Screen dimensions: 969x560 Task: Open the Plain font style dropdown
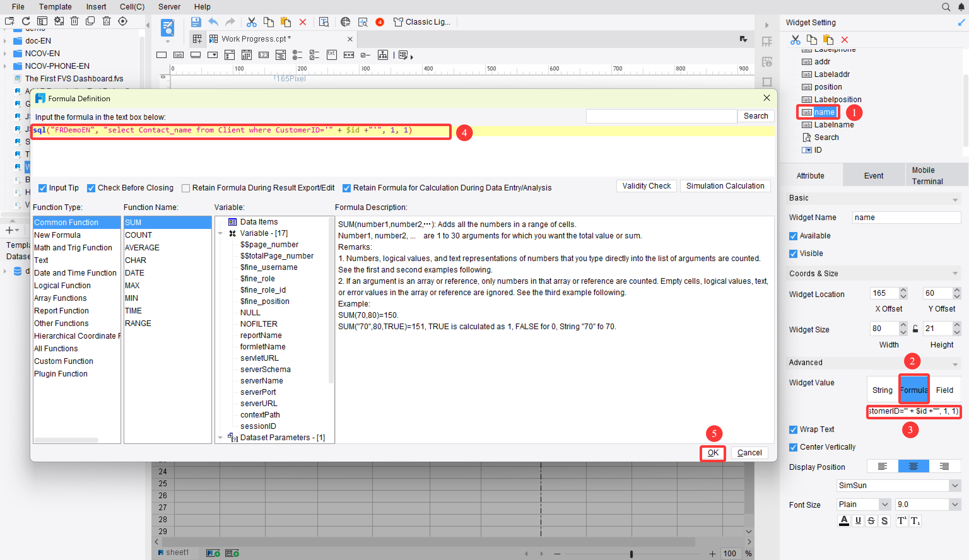pos(884,504)
